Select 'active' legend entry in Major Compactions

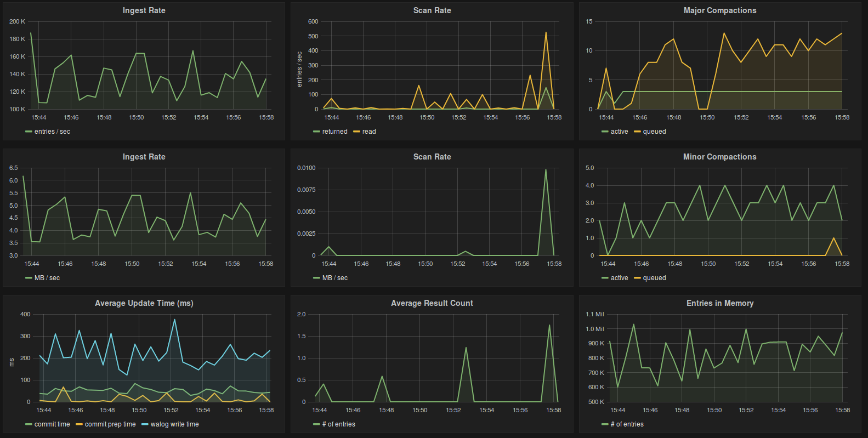coord(619,132)
